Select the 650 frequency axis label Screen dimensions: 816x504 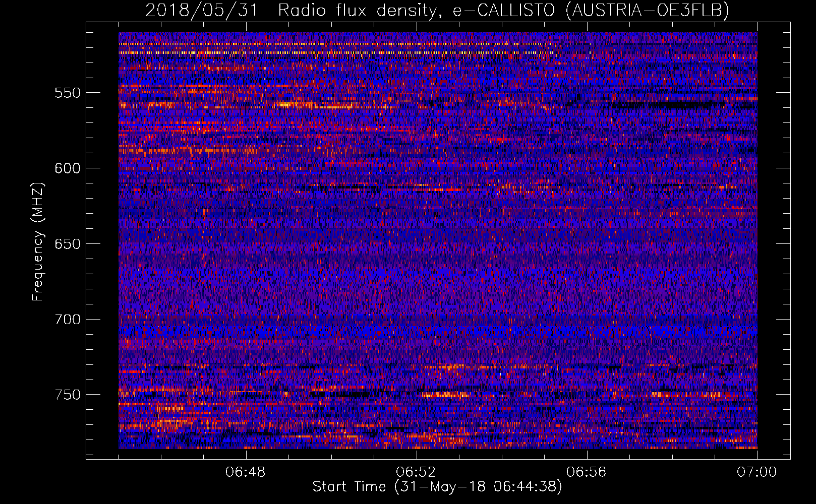pos(68,244)
